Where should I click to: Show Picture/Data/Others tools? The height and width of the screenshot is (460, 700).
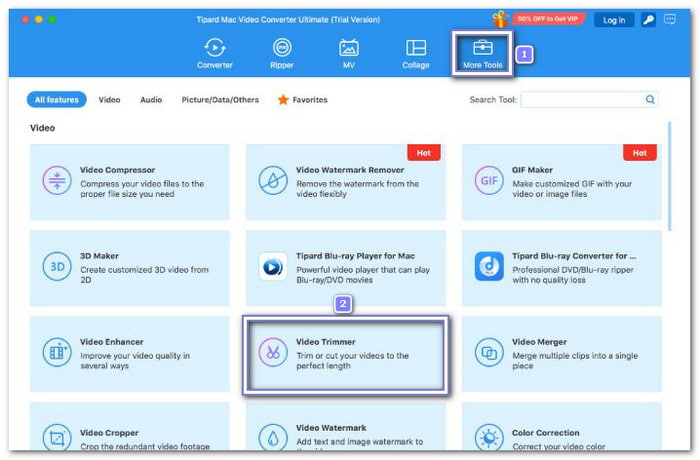coord(220,100)
